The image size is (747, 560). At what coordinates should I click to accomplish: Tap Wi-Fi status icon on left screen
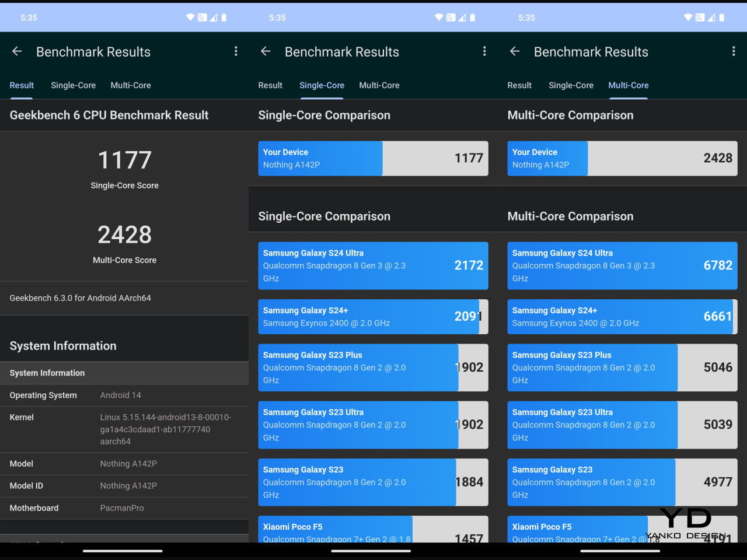(x=190, y=17)
